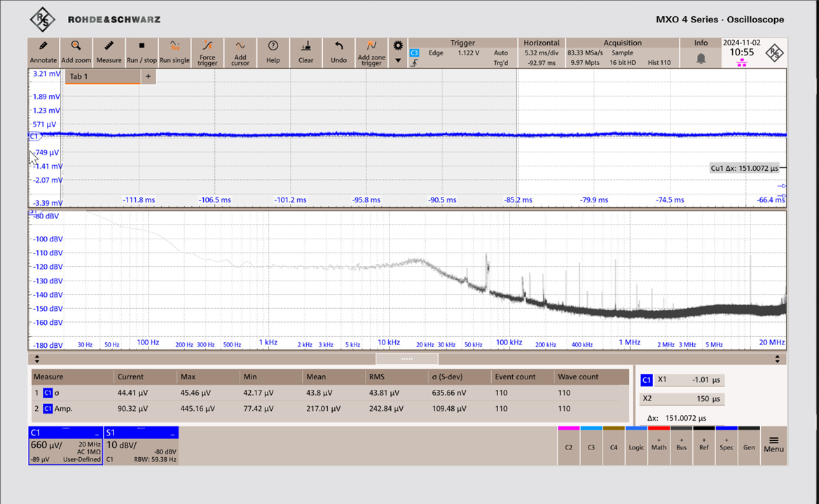Click the Max value 445.16 µV

(198, 409)
